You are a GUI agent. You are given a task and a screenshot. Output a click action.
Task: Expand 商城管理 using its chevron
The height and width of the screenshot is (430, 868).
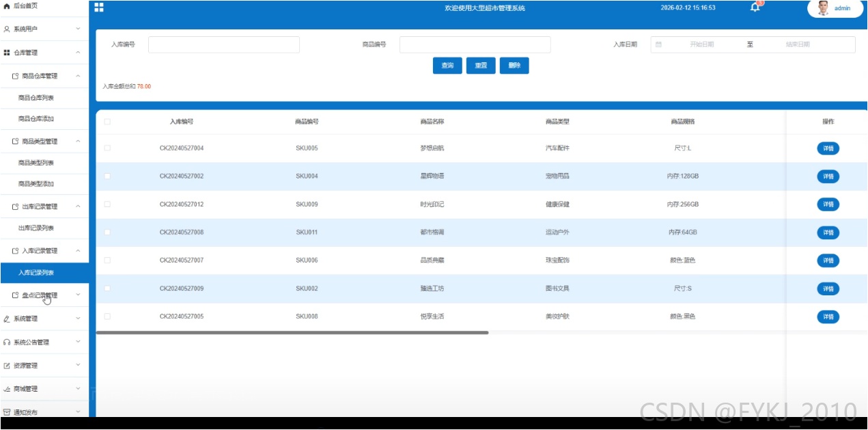pyautogui.click(x=78, y=389)
